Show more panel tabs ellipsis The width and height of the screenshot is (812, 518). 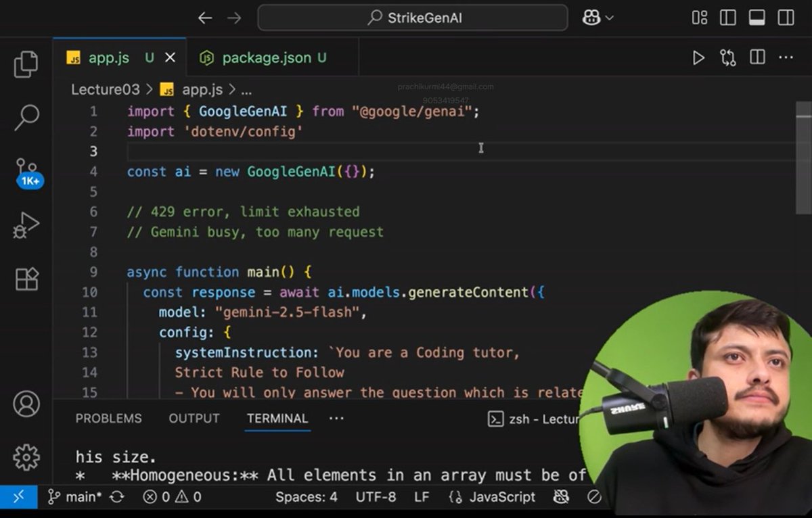tap(336, 419)
